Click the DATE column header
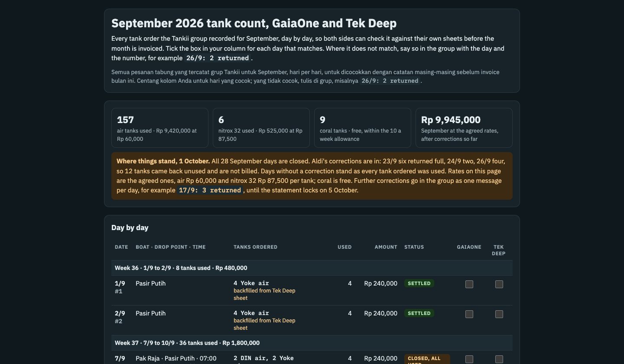Viewport: 624px width, 364px height. [x=121, y=247]
